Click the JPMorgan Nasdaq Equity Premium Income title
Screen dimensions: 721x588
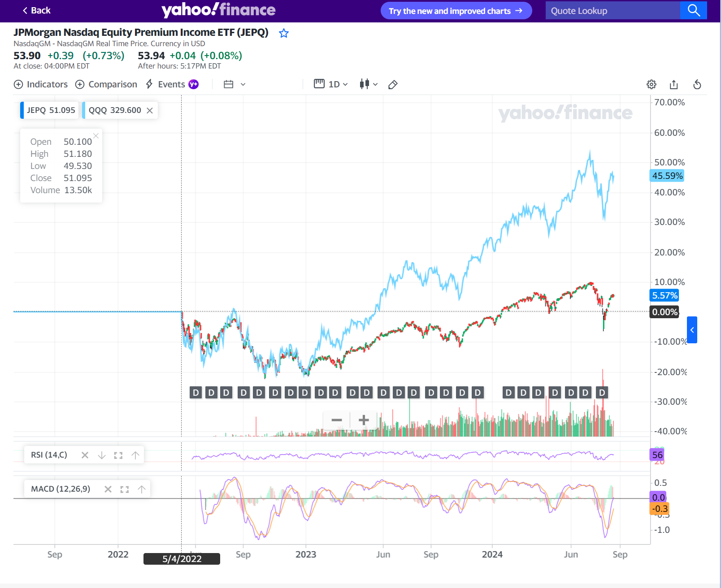tap(141, 32)
